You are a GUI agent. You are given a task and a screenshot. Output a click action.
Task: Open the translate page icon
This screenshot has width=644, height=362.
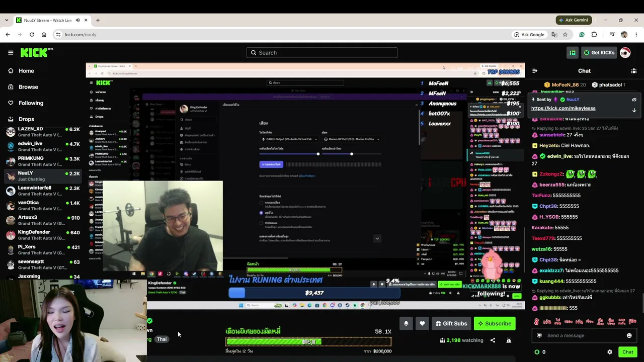[554, 35]
